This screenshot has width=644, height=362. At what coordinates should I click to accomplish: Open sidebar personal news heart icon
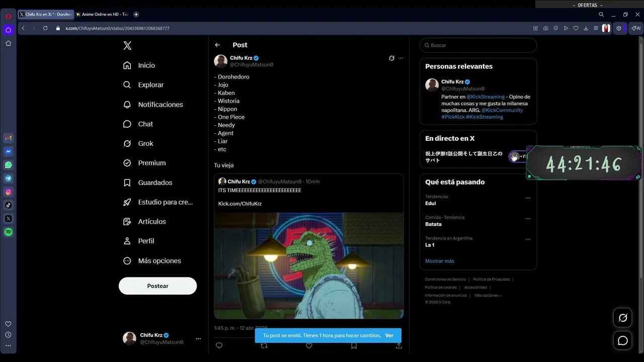tap(8, 324)
